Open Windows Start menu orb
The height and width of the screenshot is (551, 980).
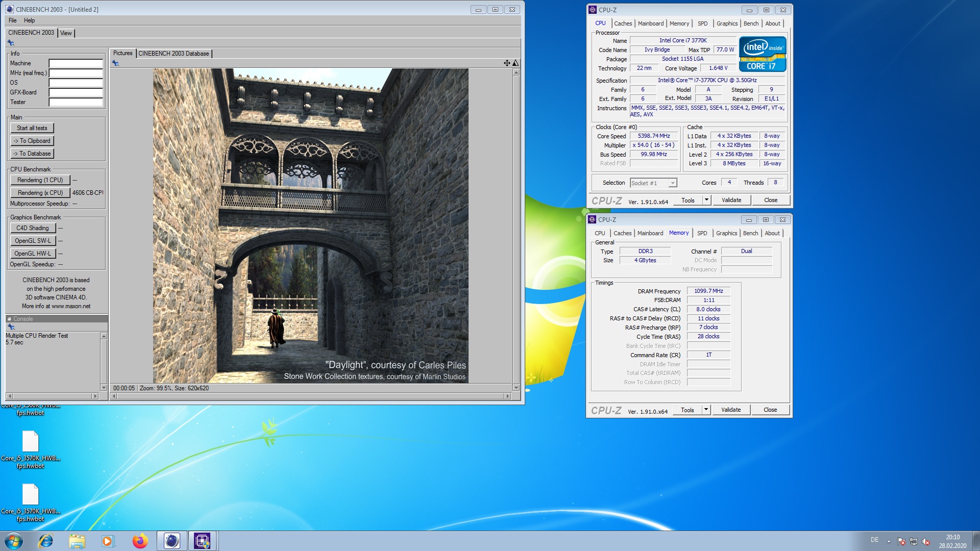click(x=14, y=541)
